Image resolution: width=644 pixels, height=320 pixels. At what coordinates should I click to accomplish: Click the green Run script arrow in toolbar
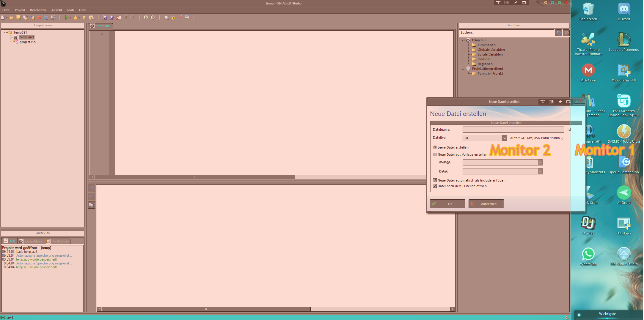click(x=66, y=18)
